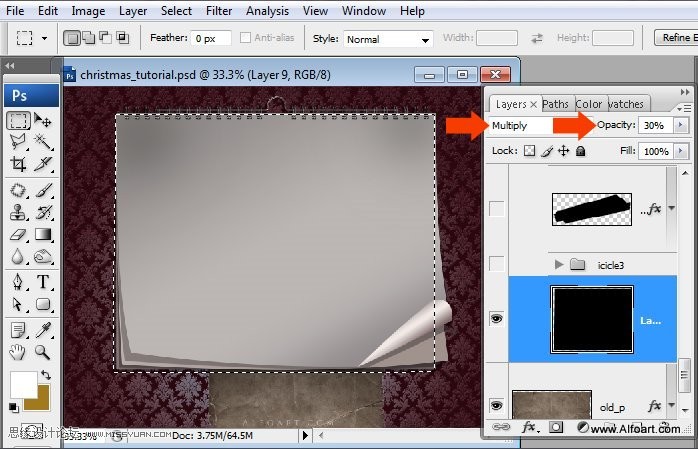Show the icicle3 group via visibility box
Image resolution: width=698 pixels, height=449 pixels.
[497, 264]
